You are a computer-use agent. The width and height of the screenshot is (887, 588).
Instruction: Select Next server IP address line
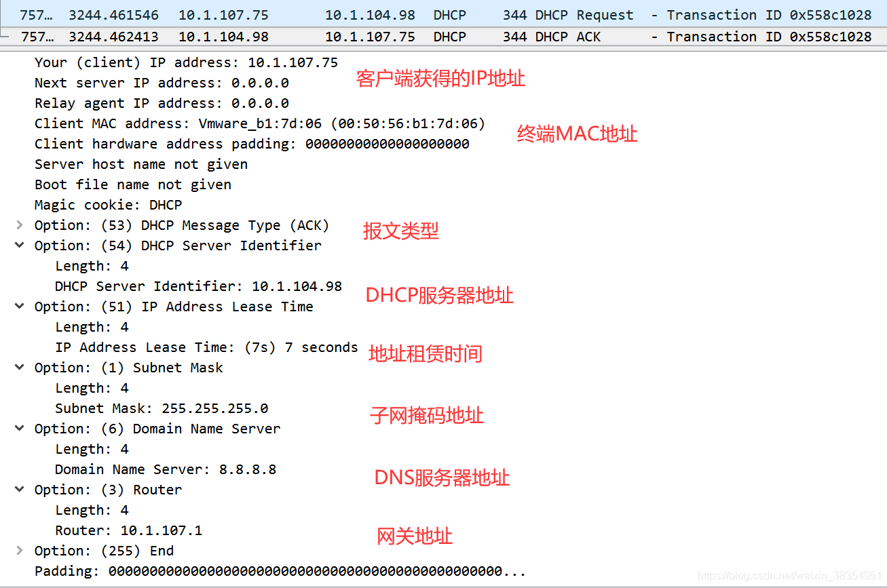162,83
